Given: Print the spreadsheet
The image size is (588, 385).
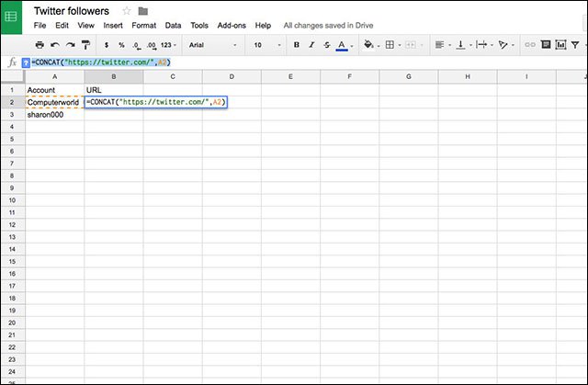Looking at the screenshot, I should 40,45.
